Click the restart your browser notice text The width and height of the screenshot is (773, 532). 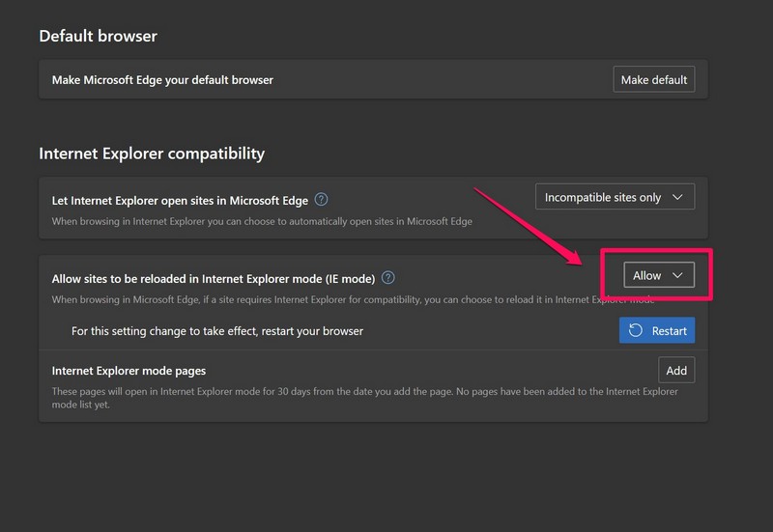pyautogui.click(x=217, y=331)
